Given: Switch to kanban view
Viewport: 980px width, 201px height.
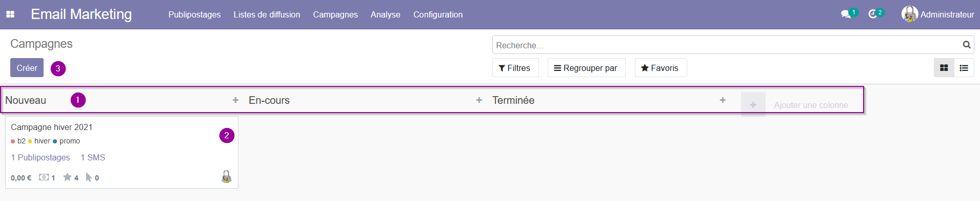Looking at the screenshot, I should pyautogui.click(x=944, y=68).
